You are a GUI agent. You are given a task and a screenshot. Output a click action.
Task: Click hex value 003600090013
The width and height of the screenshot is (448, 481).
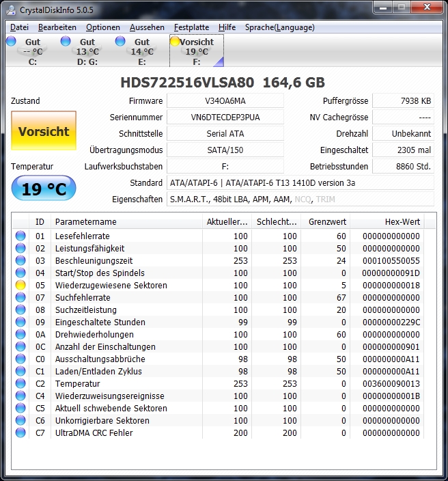pyautogui.click(x=391, y=384)
